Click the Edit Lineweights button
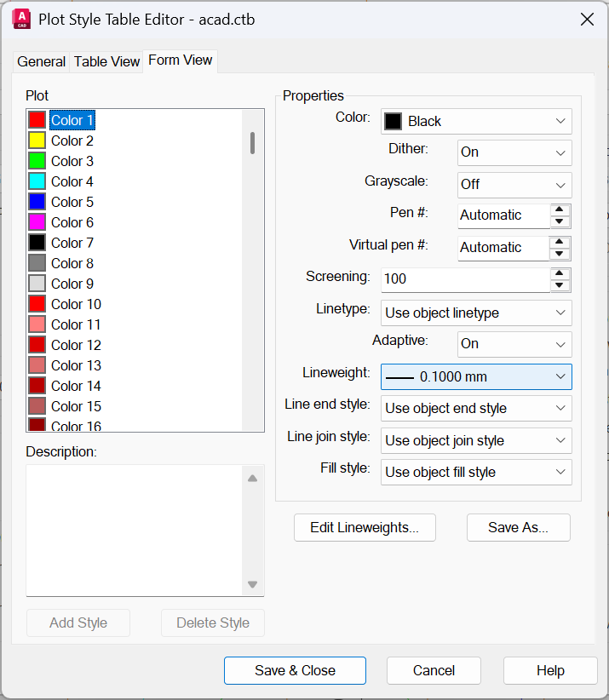The width and height of the screenshot is (609, 700). [x=365, y=528]
